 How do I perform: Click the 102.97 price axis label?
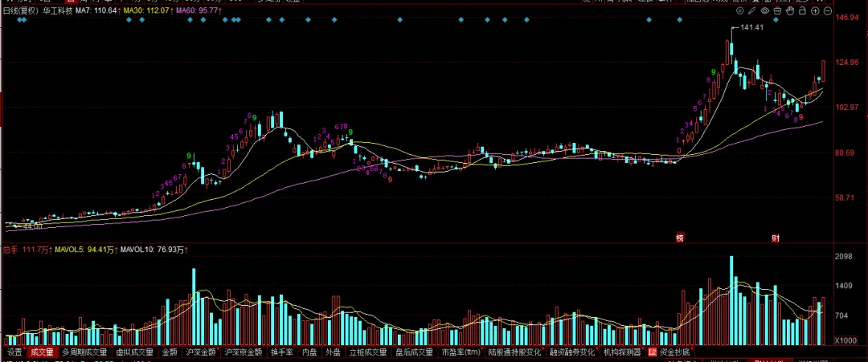[847, 107]
